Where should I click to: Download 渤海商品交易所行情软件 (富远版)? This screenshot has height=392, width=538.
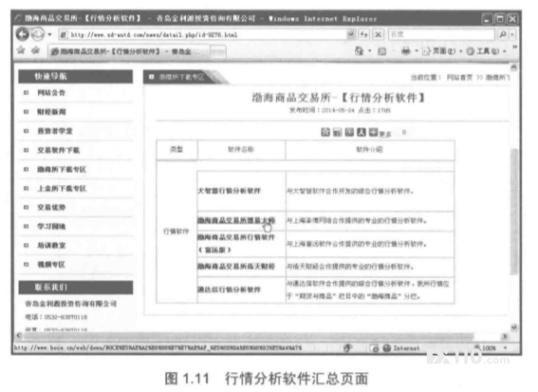pos(236,243)
